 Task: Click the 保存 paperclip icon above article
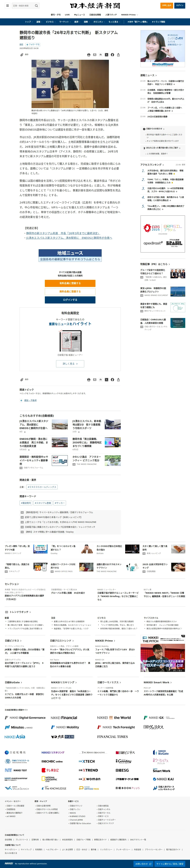tap(22, 55)
